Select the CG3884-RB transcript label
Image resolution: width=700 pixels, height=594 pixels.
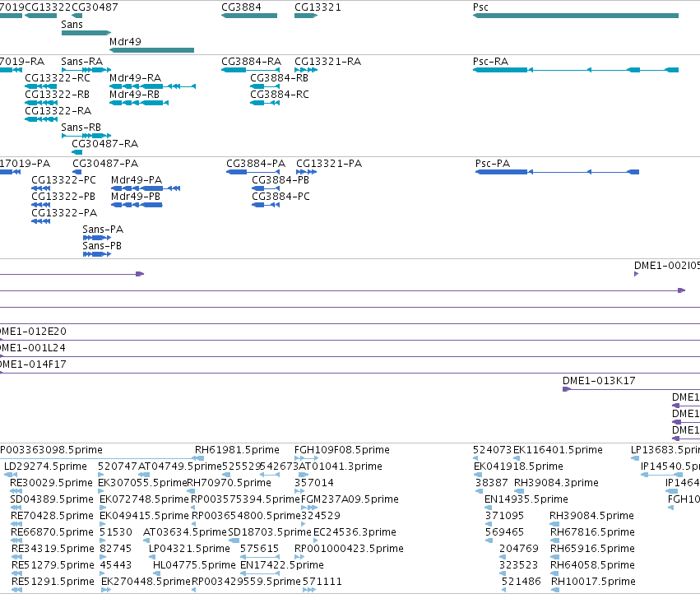click(x=279, y=77)
